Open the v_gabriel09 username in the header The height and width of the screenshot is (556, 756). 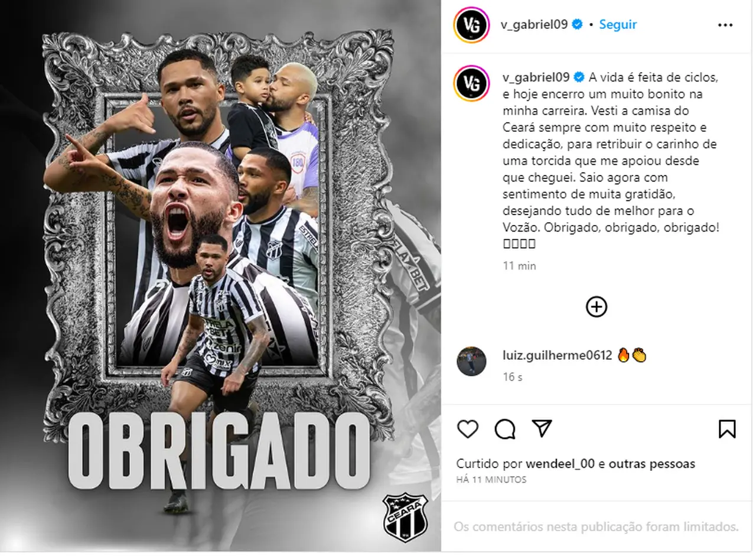click(x=535, y=24)
